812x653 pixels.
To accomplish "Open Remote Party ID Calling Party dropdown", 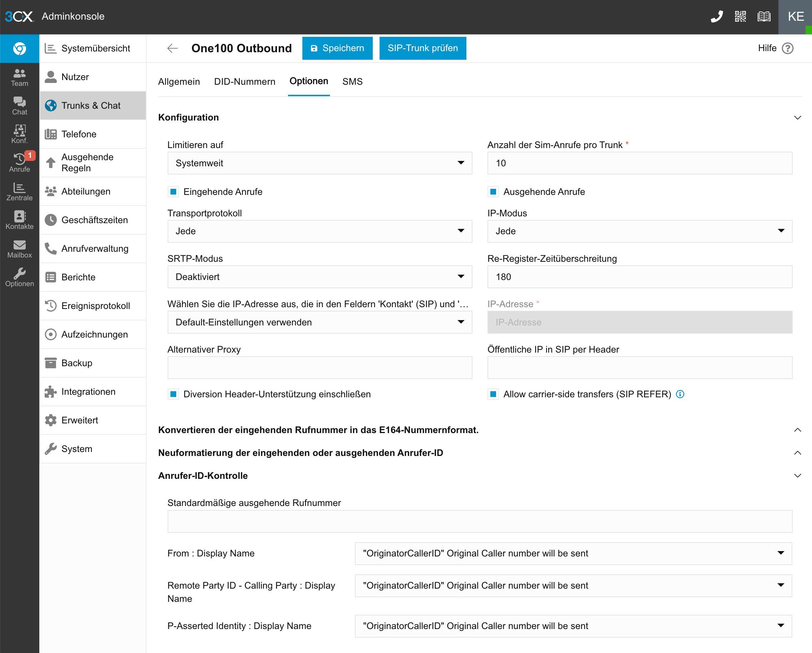I will pyautogui.click(x=574, y=586).
